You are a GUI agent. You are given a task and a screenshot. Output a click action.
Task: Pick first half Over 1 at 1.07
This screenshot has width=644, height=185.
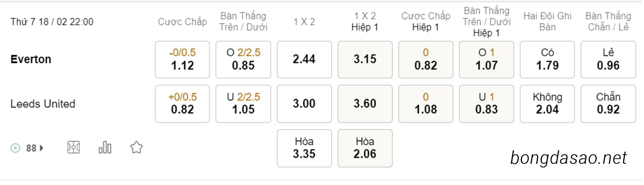tap(486, 60)
